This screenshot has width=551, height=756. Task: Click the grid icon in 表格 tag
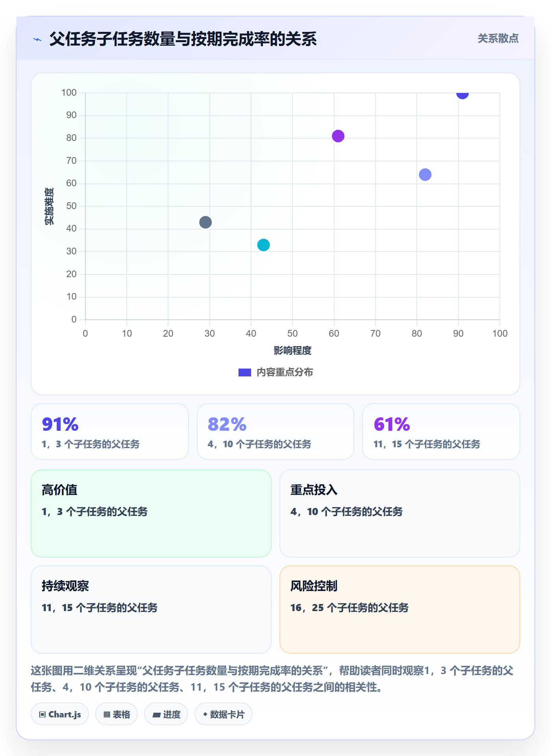107,715
